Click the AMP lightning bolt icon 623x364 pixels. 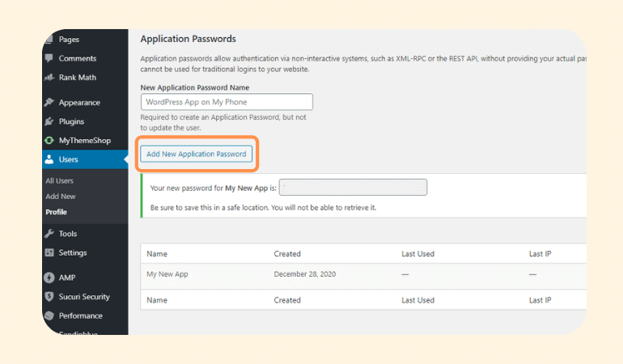coord(49,277)
